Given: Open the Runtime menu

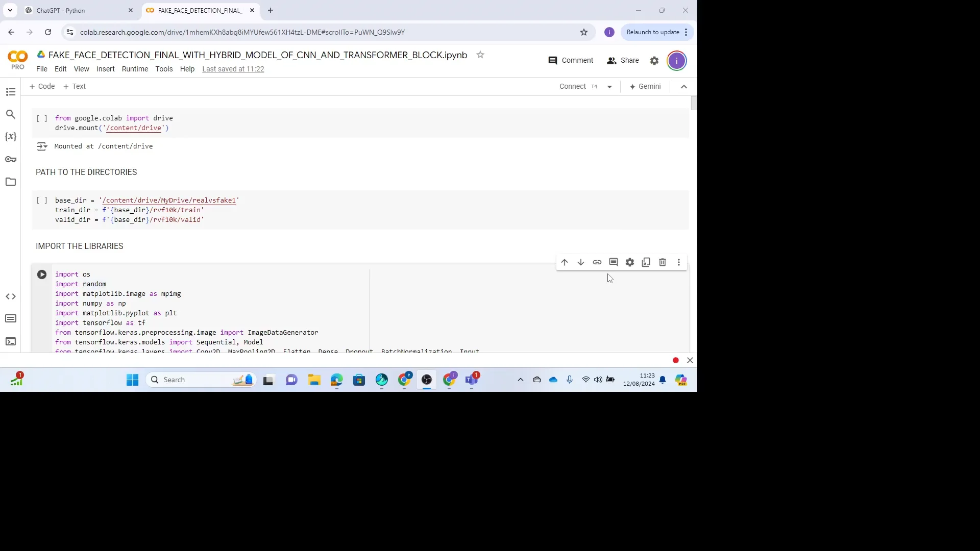Looking at the screenshot, I should pos(135,69).
